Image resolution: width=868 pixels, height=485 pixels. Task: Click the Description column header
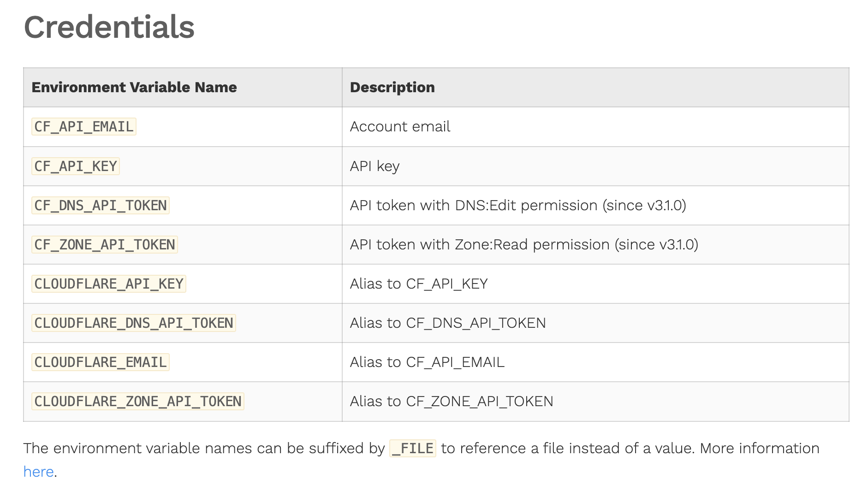pos(392,87)
